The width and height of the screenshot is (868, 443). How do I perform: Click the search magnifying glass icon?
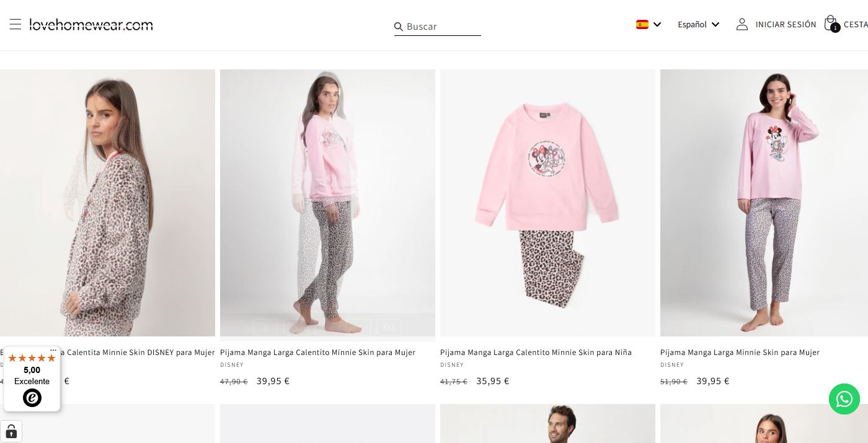click(x=399, y=27)
